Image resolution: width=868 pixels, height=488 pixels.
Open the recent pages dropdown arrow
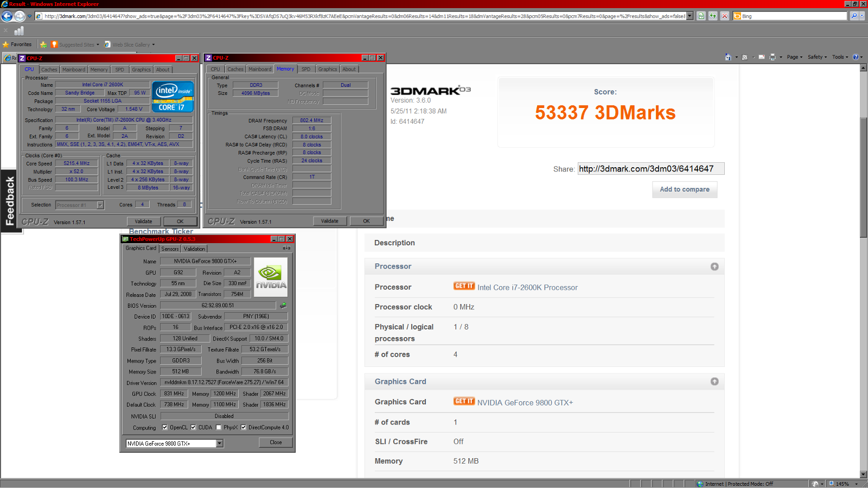pyautogui.click(x=29, y=16)
